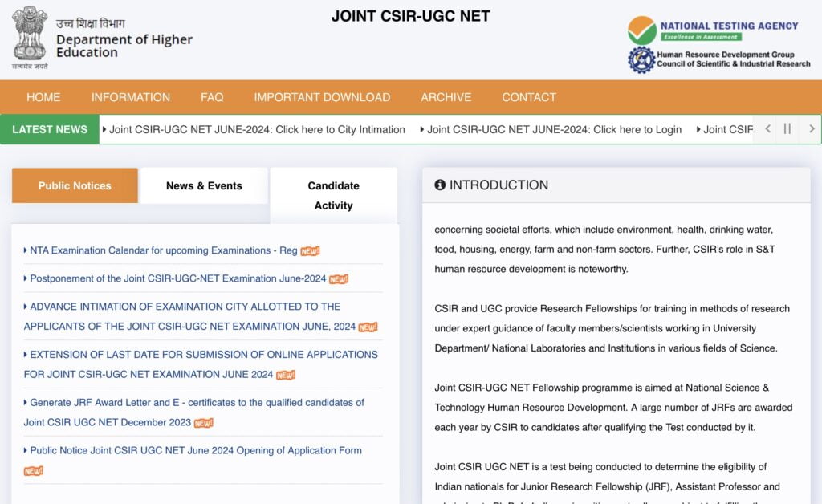Open the FAQ menu item
The width and height of the screenshot is (822, 504).
point(212,97)
